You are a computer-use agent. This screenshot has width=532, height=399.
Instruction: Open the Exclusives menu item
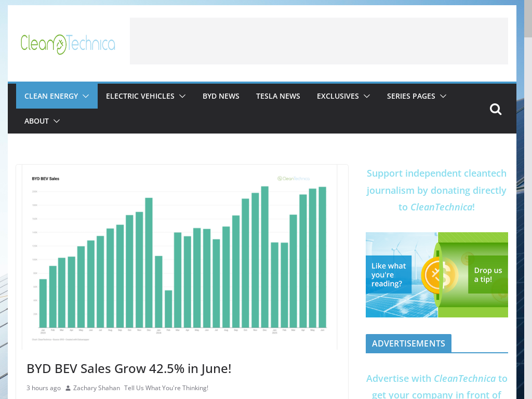(x=338, y=96)
